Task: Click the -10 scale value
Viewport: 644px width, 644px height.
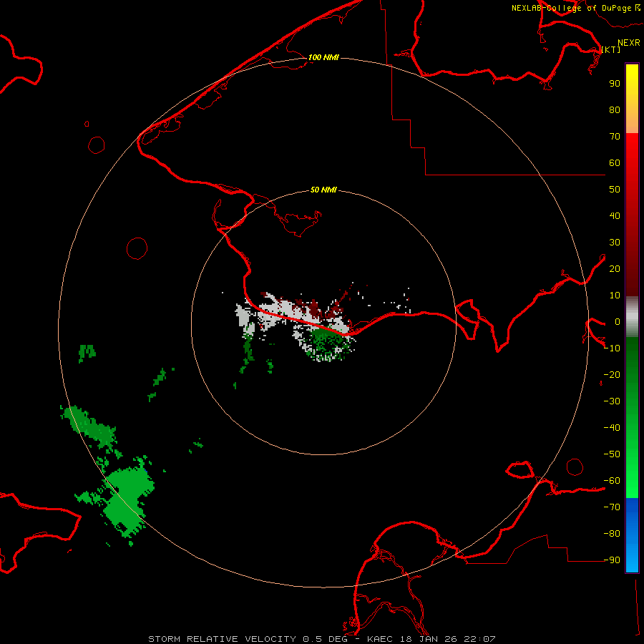Action: tap(612, 348)
